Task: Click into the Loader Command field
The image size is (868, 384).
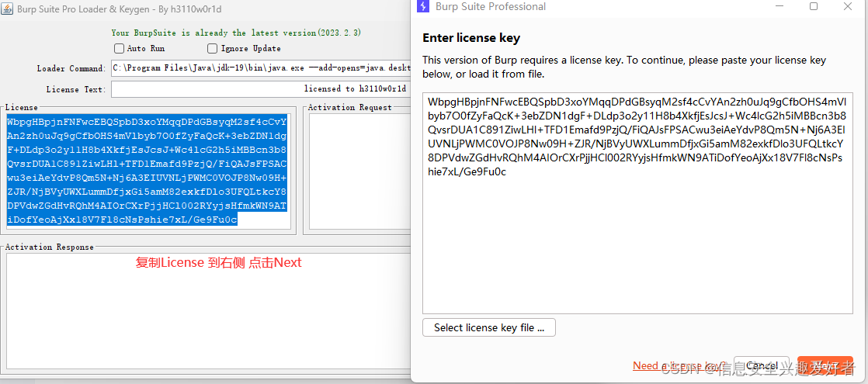Action: (x=260, y=68)
